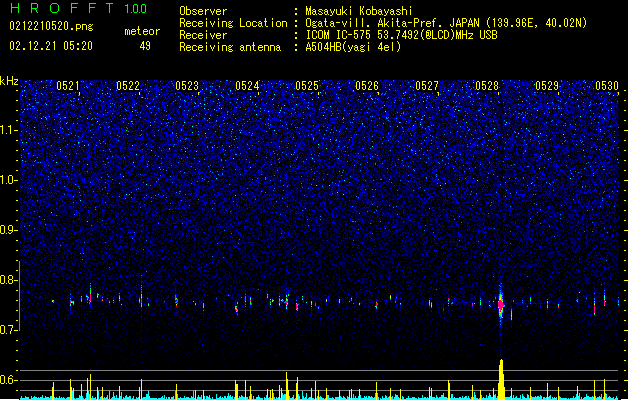Click the 0528 time marker
Image resolution: width=629 pixels, height=400 pixels.
[487, 86]
